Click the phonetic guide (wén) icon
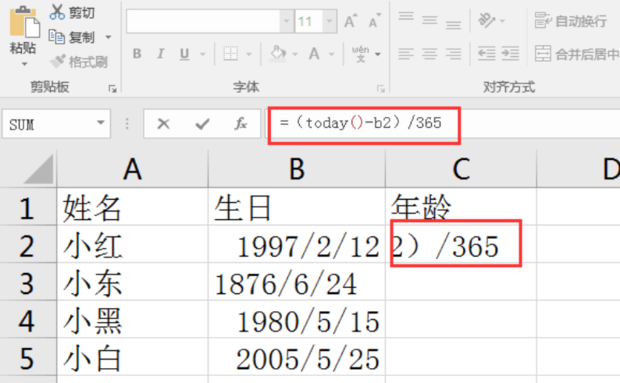620x383 pixels. coord(360,54)
